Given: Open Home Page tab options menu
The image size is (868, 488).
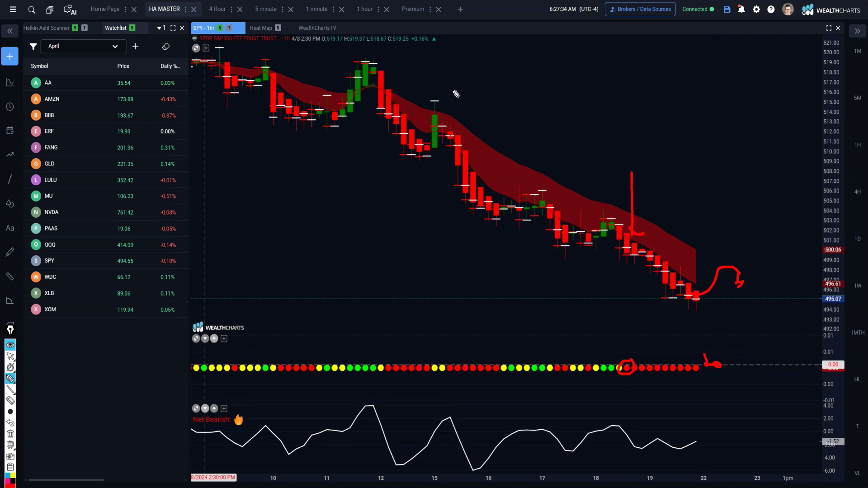Looking at the screenshot, I should tap(126, 9).
